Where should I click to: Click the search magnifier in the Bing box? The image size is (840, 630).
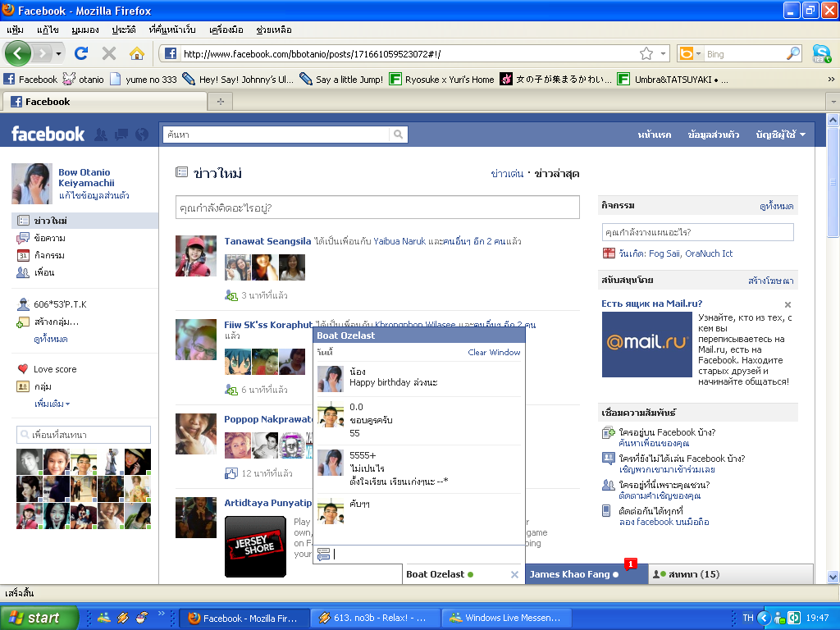click(x=793, y=53)
